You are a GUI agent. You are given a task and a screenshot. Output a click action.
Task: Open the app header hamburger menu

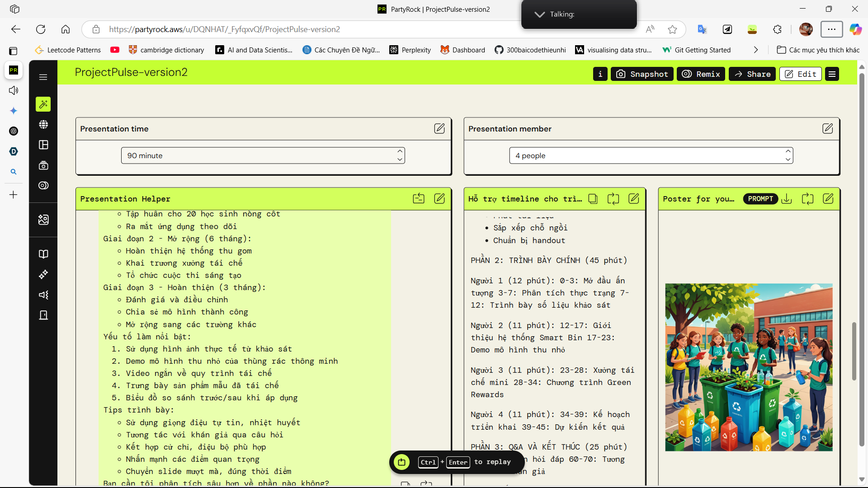tap(832, 74)
